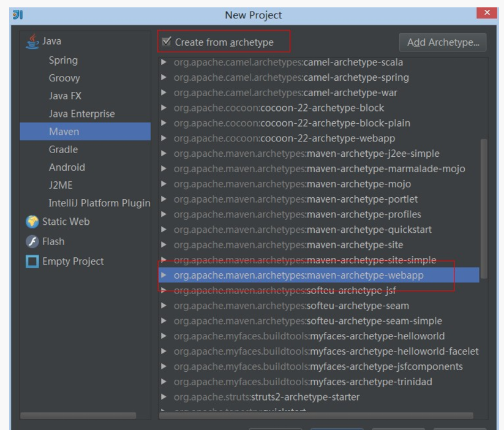Expand camel-archetype-war node

pyautogui.click(x=164, y=92)
